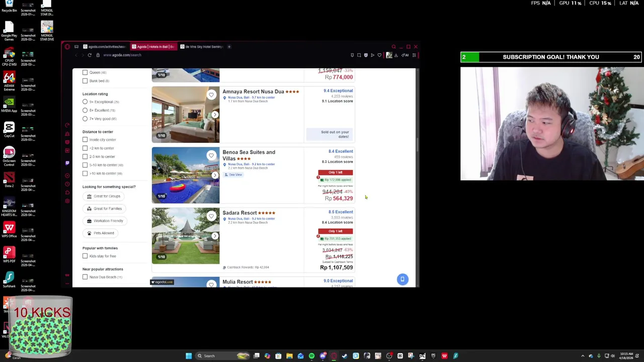Open File Explorer on the taskbar
Image resolution: width=644 pixels, height=362 pixels.
pyautogui.click(x=289, y=356)
